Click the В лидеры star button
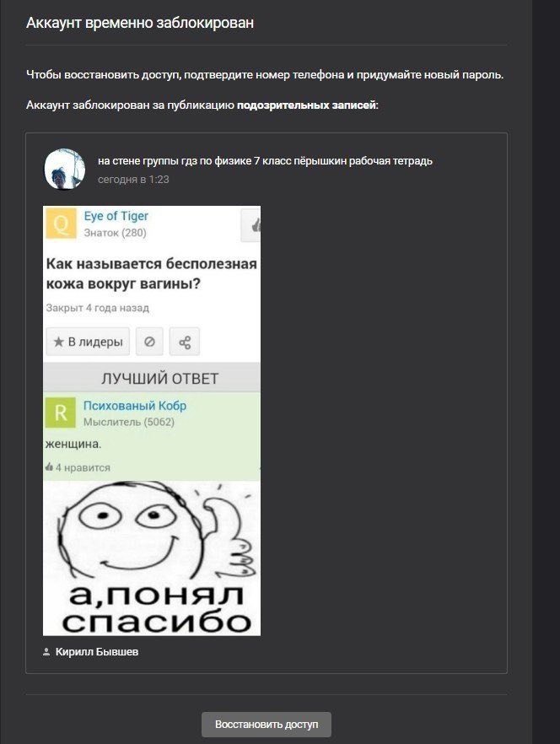 click(88, 342)
